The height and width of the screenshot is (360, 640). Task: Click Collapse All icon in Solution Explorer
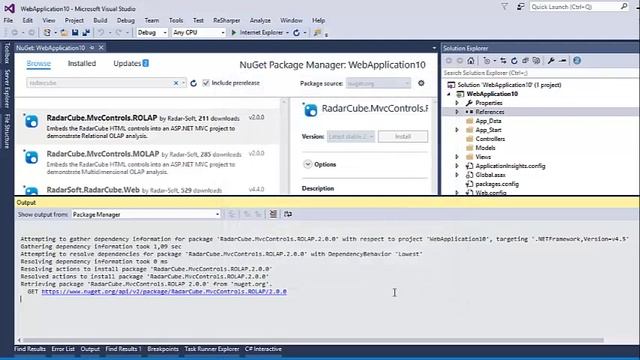[x=525, y=60]
